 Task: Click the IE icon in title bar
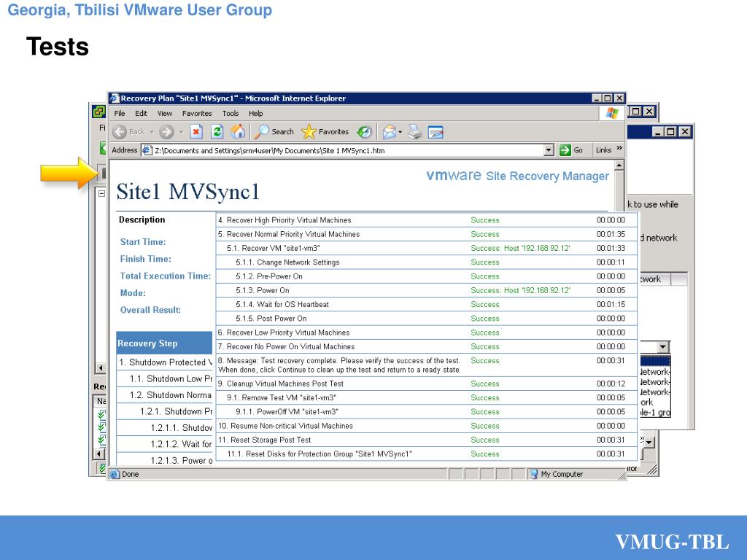(x=115, y=98)
